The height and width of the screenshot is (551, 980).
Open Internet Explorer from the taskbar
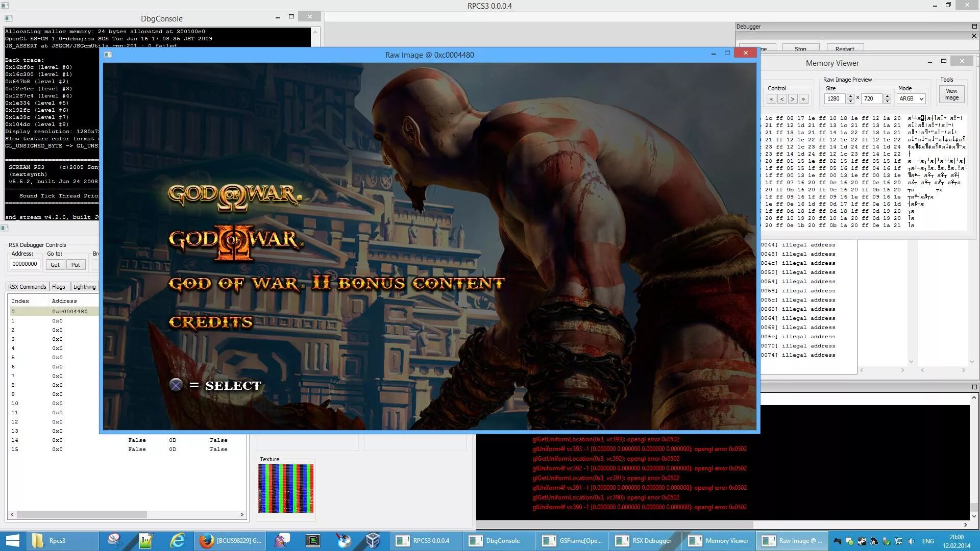click(x=177, y=540)
